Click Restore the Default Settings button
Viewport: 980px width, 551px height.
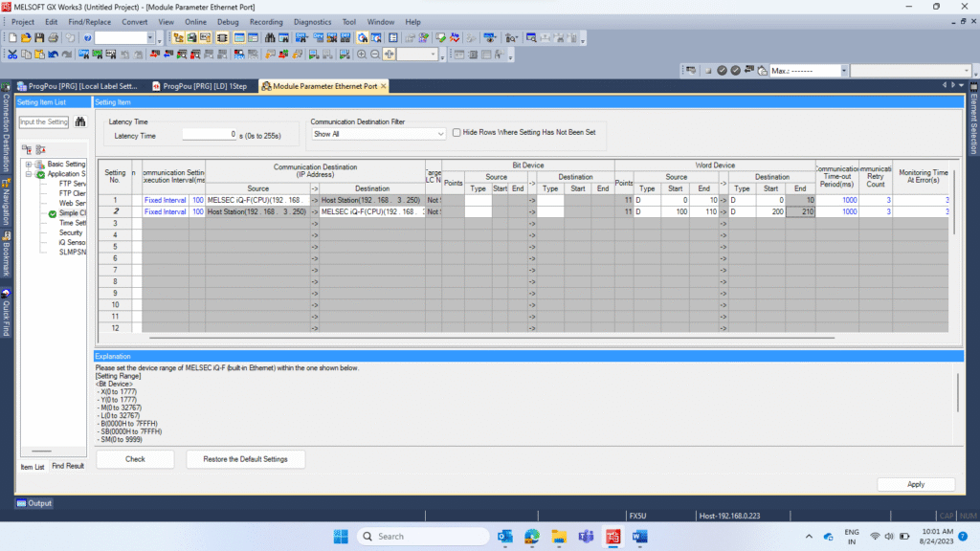click(245, 459)
